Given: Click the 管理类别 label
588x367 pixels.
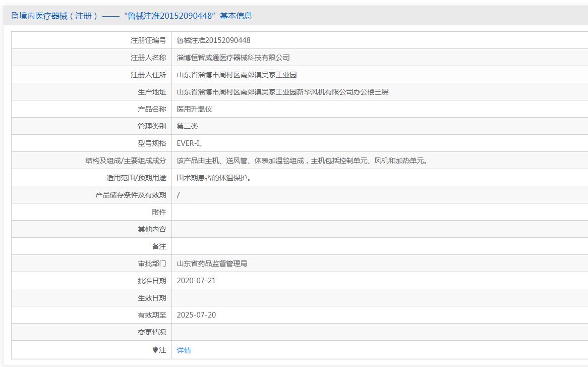Looking at the screenshot, I should pyautogui.click(x=152, y=127).
